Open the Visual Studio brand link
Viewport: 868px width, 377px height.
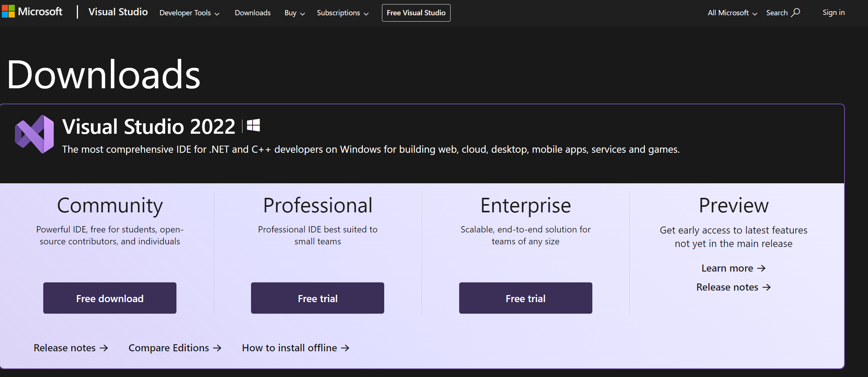click(118, 12)
